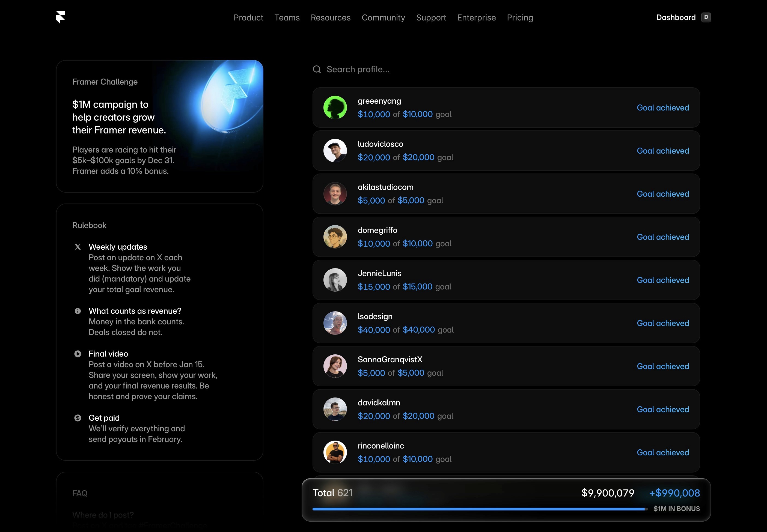The image size is (767, 532).
Task: Click the info icon beside What counts as revenue
Action: 78,311
